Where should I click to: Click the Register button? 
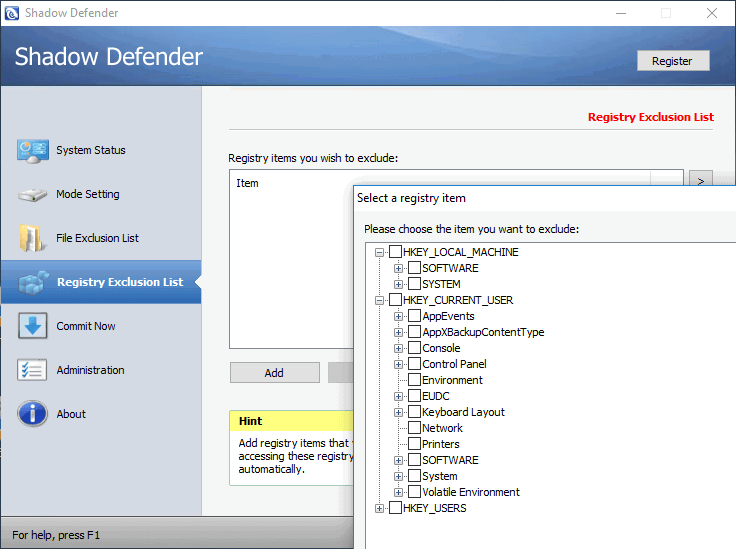pyautogui.click(x=673, y=61)
